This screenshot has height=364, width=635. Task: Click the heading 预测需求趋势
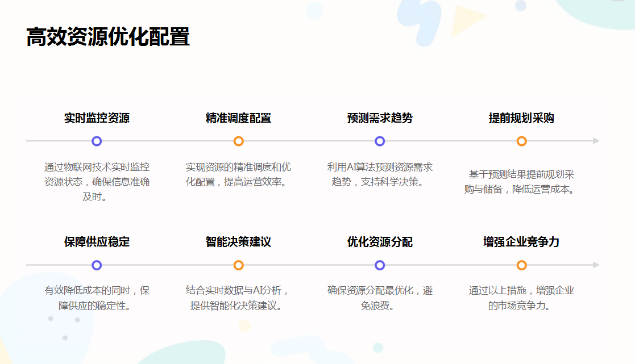tap(380, 118)
